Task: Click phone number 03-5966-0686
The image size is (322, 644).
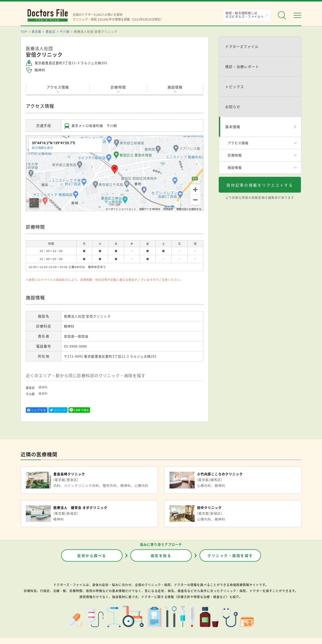Action: [x=75, y=346]
